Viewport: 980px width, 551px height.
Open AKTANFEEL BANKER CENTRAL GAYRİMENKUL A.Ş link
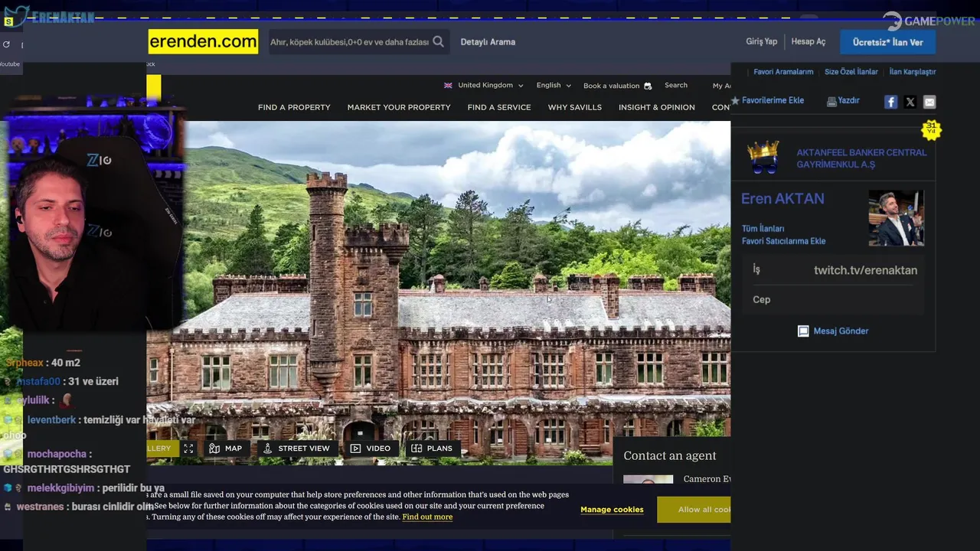point(861,158)
